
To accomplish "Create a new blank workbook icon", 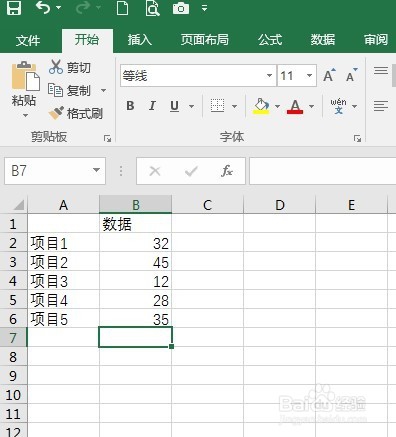I will point(122,8).
